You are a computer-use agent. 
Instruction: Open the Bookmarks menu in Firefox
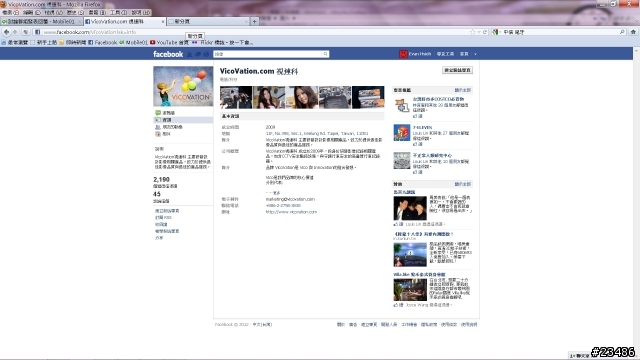(x=97, y=13)
